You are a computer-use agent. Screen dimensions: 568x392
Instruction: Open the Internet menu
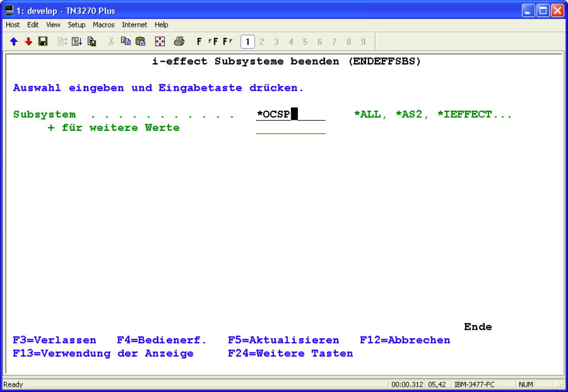coord(134,25)
